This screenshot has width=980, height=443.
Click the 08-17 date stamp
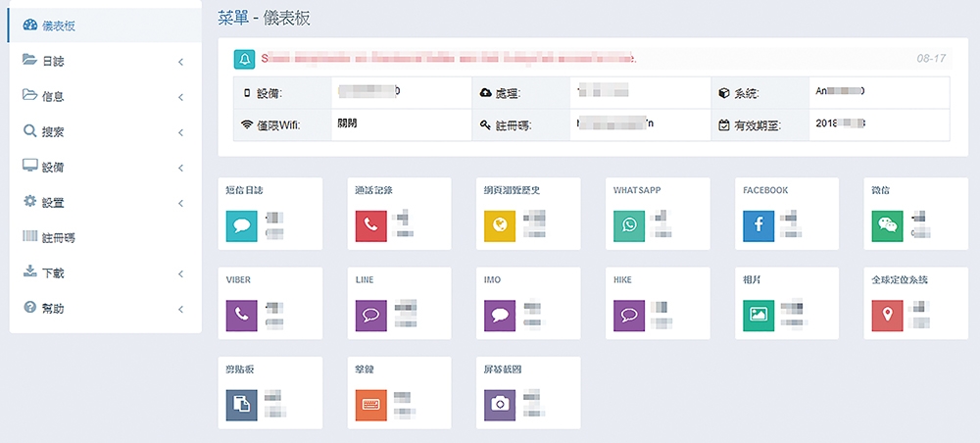[x=931, y=59]
